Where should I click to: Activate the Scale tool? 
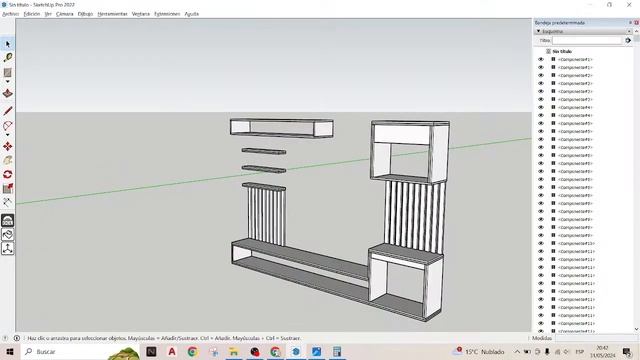pos(7,188)
